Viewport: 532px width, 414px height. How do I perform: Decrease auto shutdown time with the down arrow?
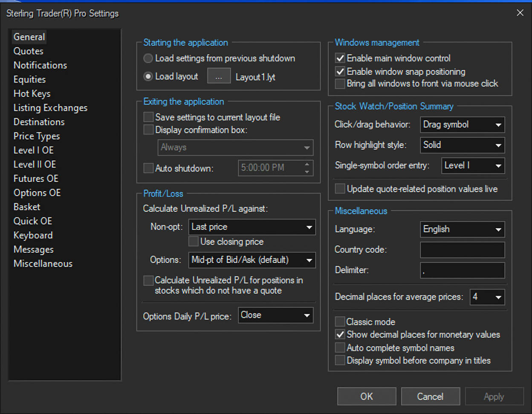click(307, 172)
